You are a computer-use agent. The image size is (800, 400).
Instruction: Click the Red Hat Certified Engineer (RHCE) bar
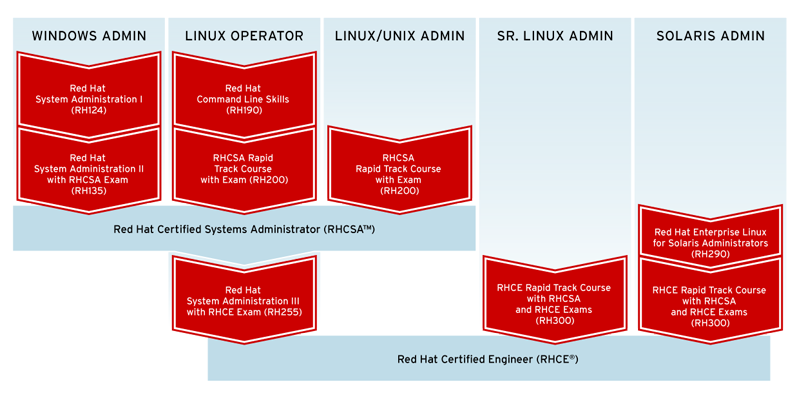coord(488,359)
